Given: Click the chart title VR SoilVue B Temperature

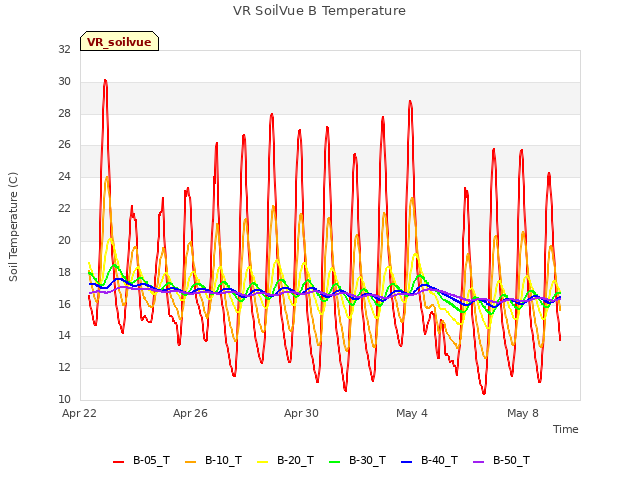Looking at the screenshot, I should click(x=319, y=11).
